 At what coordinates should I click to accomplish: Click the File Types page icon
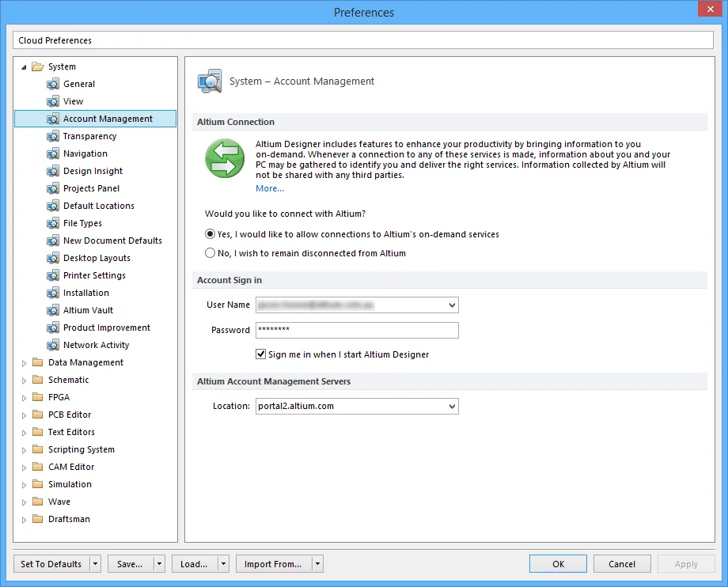click(x=53, y=223)
